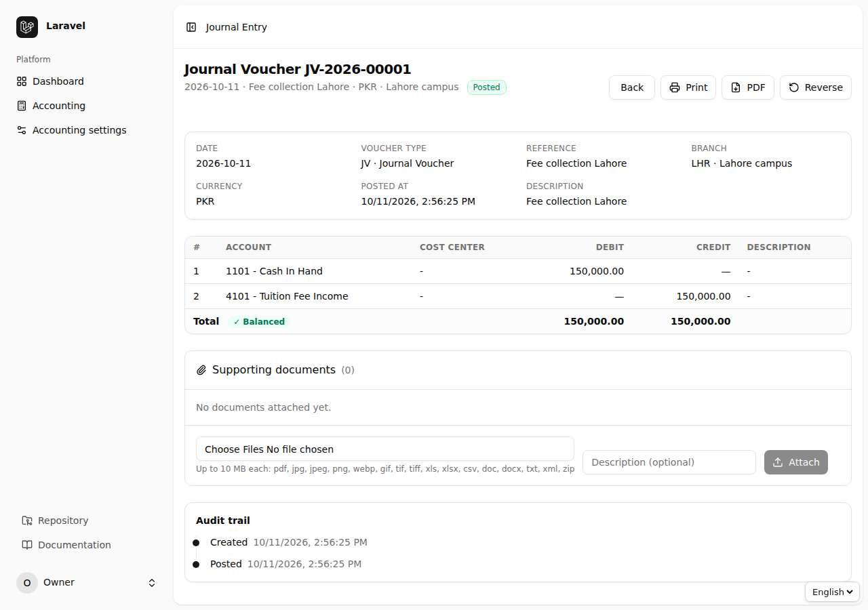The height and width of the screenshot is (610, 868).
Task: Click the Account column header
Action: click(248, 247)
